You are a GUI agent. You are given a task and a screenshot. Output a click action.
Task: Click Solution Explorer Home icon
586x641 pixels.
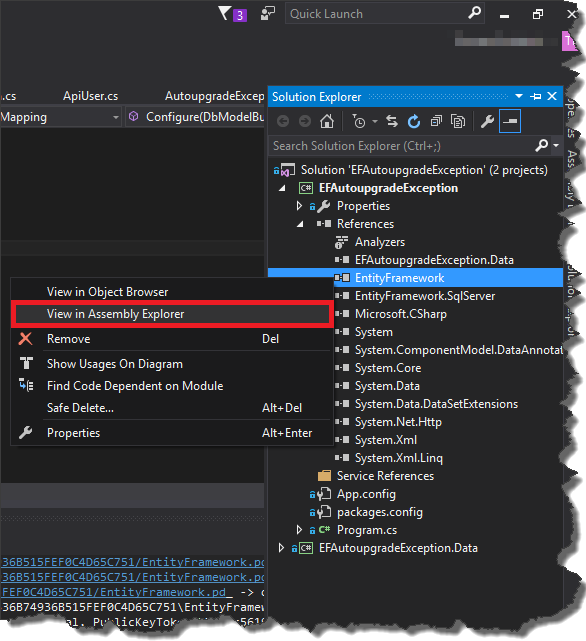(x=327, y=121)
